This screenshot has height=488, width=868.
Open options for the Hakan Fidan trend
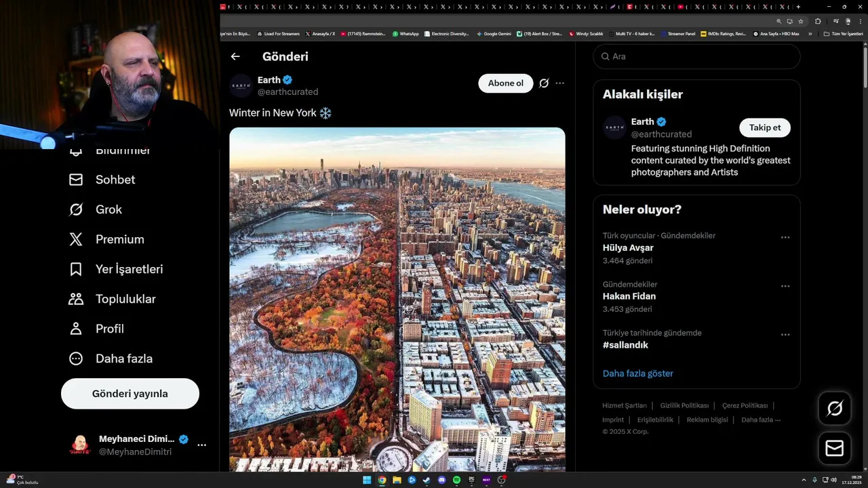[x=785, y=286]
